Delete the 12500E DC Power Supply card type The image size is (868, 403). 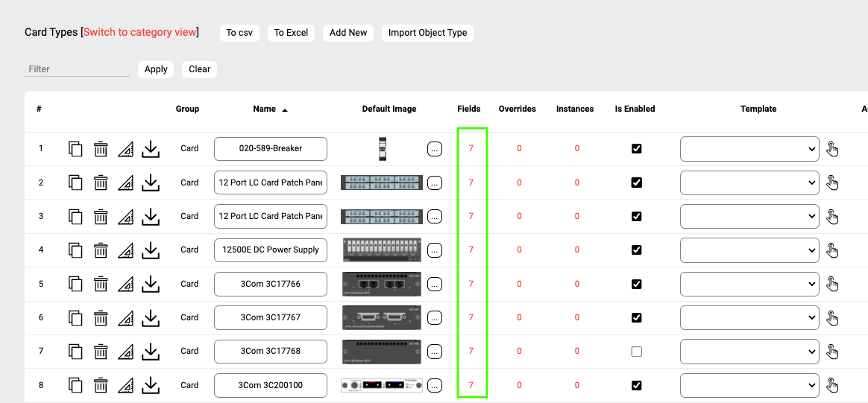101,250
